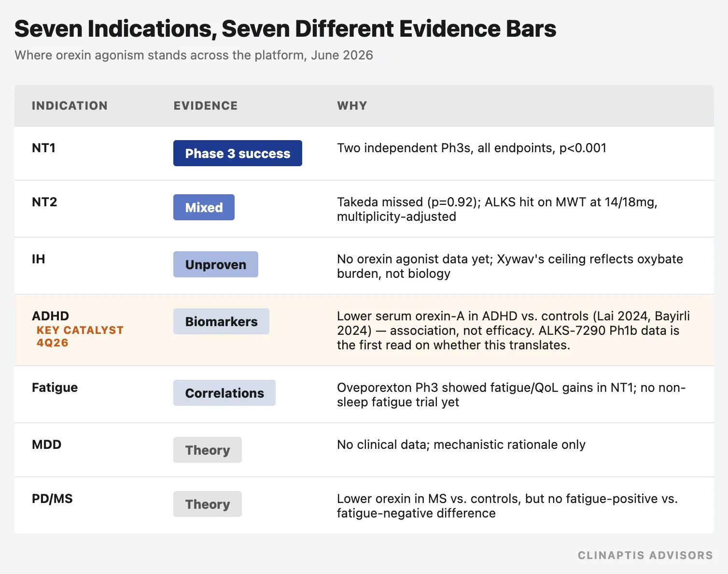This screenshot has width=728, height=574.
Task: Click the "Phase 3 success" evidence badge
Action: 238,153
